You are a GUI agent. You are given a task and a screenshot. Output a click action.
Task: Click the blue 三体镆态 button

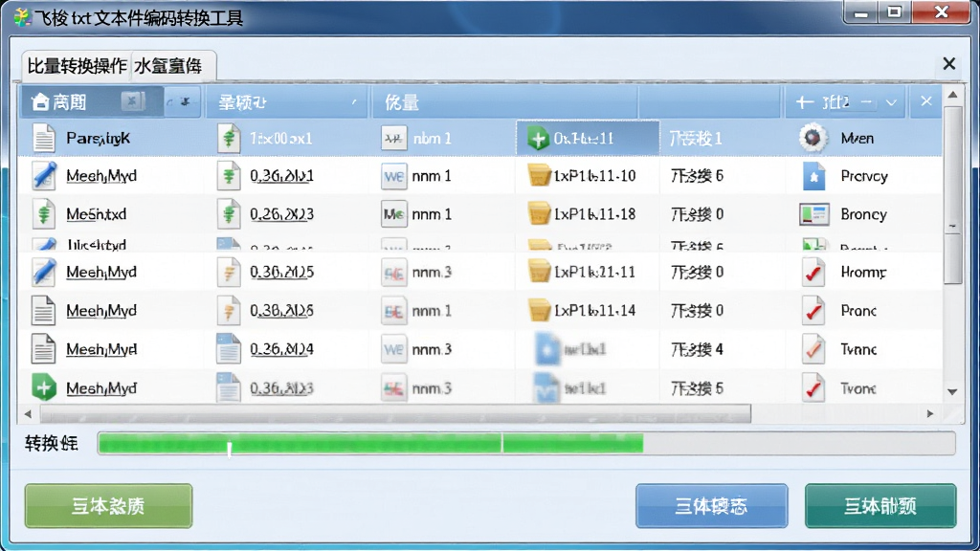pyautogui.click(x=711, y=505)
